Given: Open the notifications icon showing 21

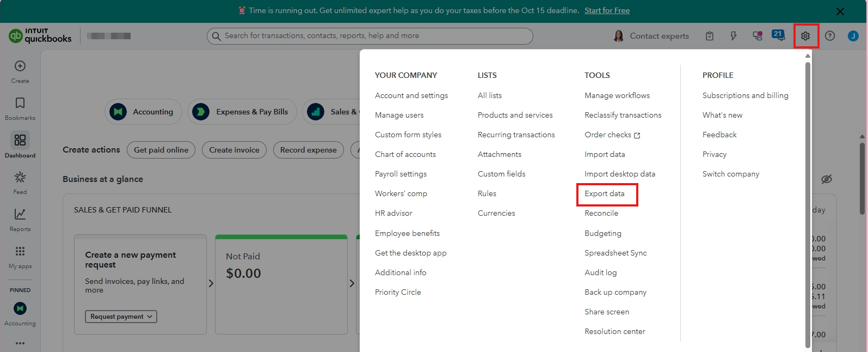Looking at the screenshot, I should [x=778, y=35].
